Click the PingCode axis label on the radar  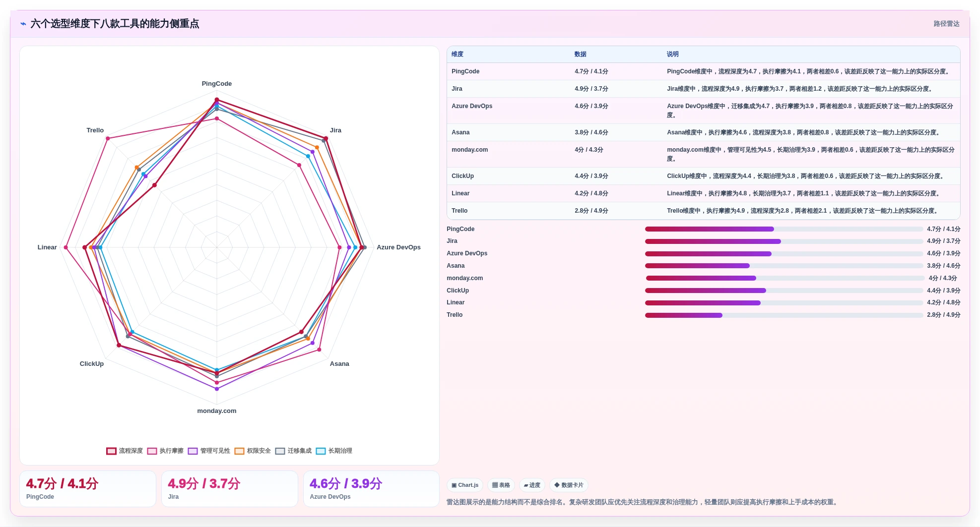217,84
